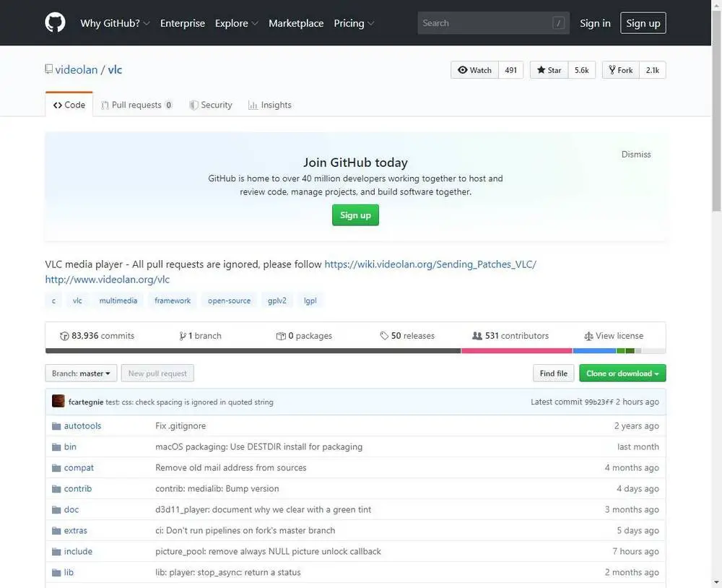Open the 83,936 commits link

(x=97, y=336)
